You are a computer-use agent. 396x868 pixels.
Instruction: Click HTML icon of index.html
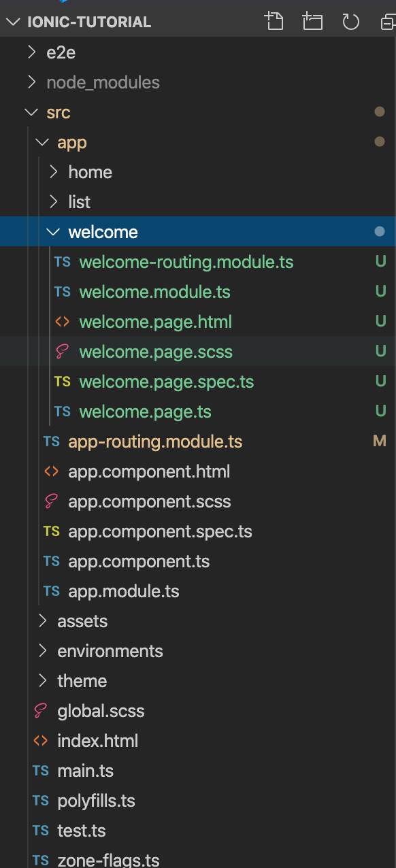point(41,741)
